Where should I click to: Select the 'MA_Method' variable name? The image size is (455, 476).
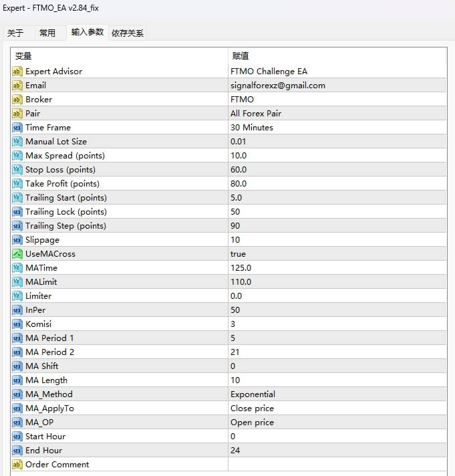(49, 394)
